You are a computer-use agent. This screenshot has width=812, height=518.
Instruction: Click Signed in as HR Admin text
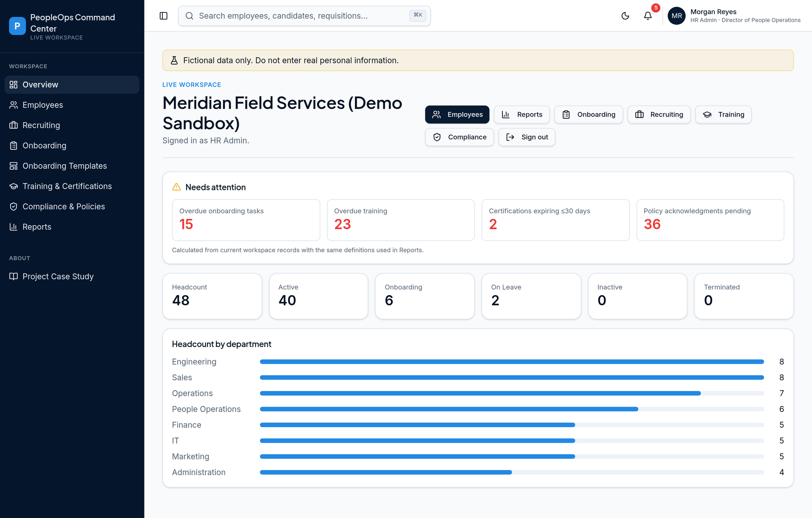tap(206, 141)
